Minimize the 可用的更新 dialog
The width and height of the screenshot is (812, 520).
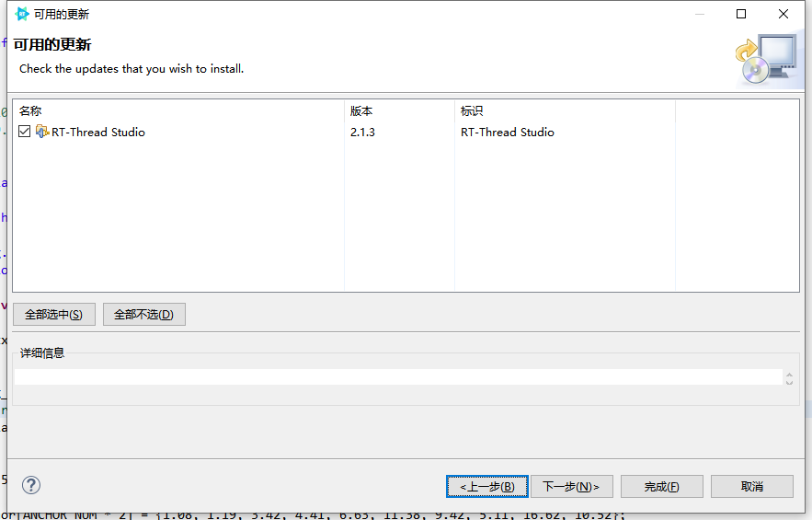[700, 14]
